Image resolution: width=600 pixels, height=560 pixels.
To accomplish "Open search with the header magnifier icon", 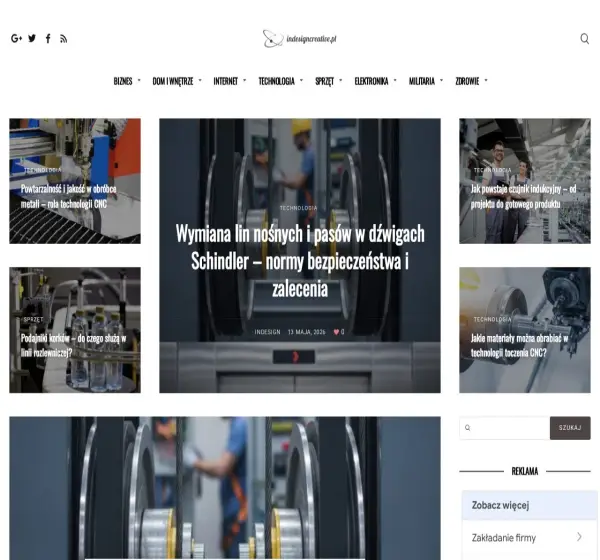I will coord(584,39).
